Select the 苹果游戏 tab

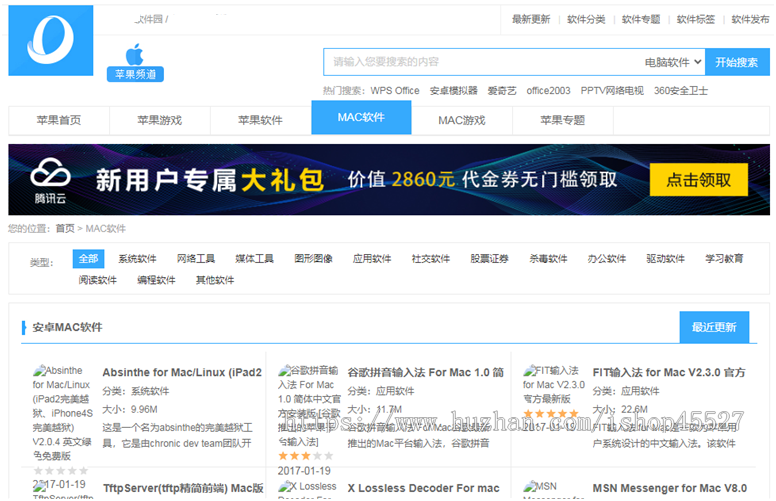tap(160, 120)
